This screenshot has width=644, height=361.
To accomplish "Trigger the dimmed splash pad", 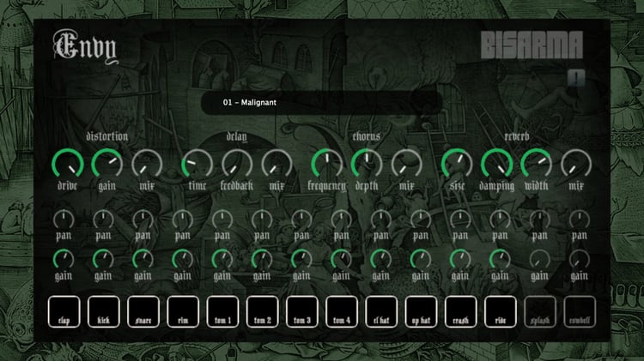I will (540, 312).
